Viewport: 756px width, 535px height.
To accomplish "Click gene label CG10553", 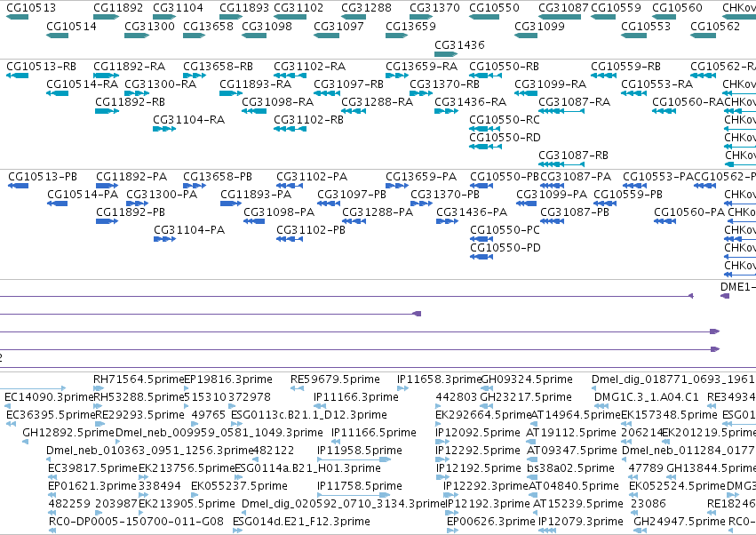I will [x=646, y=26].
